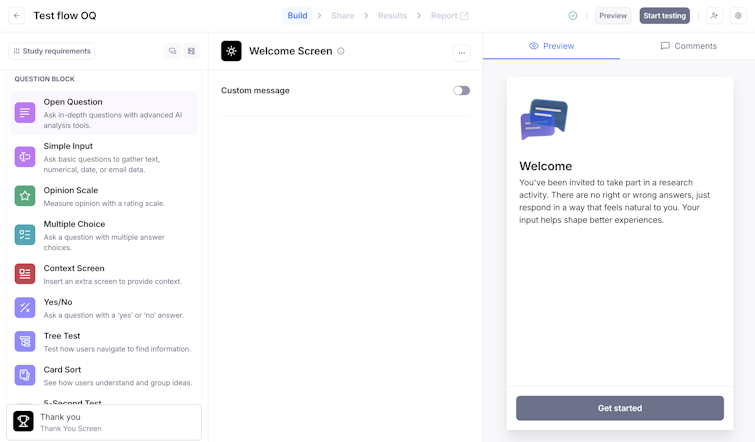
Task: Toggle the Custom message switch
Action: (461, 91)
